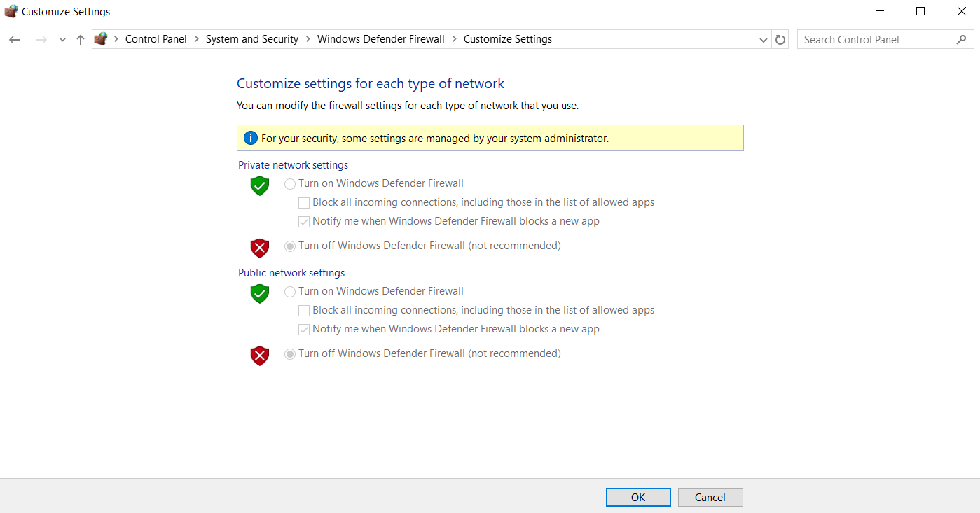Click the OK button
The height and width of the screenshot is (513, 980).
(x=638, y=497)
